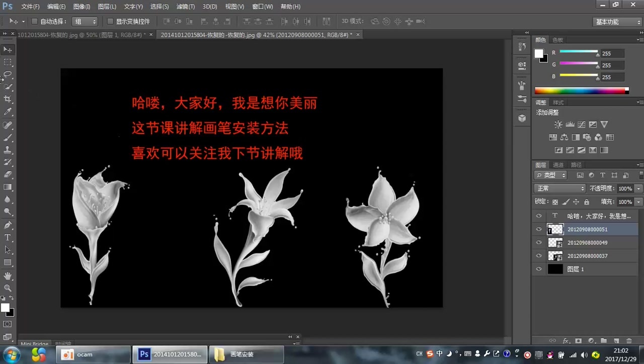Open Color panel options menu
The width and height of the screenshot is (644, 364).
639,40
